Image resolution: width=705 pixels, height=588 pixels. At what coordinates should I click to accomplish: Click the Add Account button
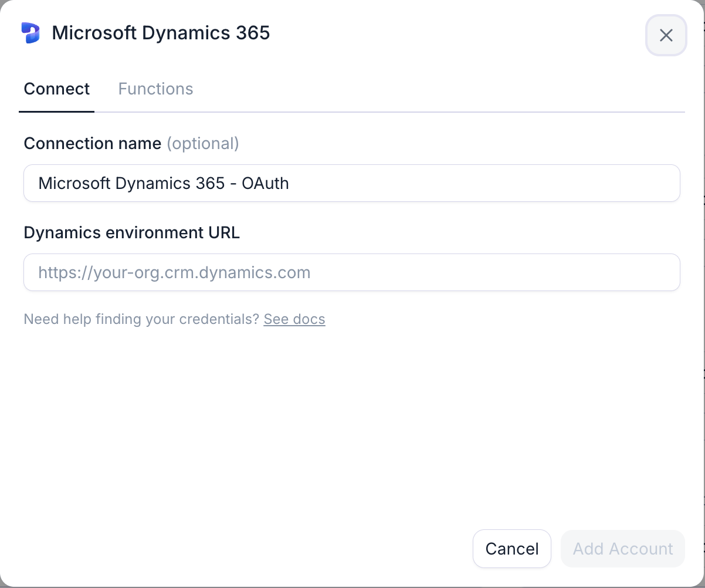point(623,549)
